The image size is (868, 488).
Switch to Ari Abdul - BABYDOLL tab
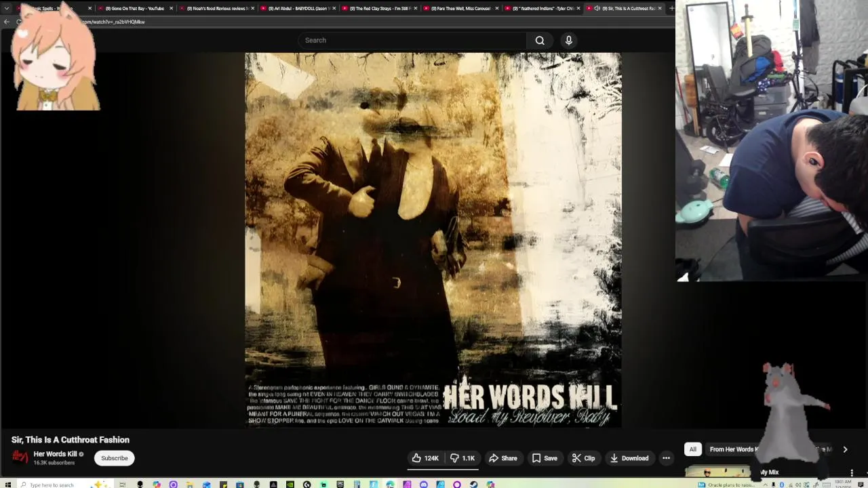pos(297,8)
